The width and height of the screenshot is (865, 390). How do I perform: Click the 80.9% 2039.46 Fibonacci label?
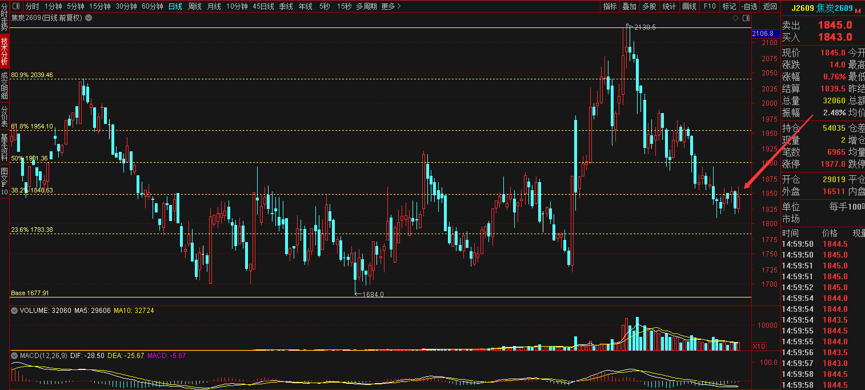coord(32,74)
